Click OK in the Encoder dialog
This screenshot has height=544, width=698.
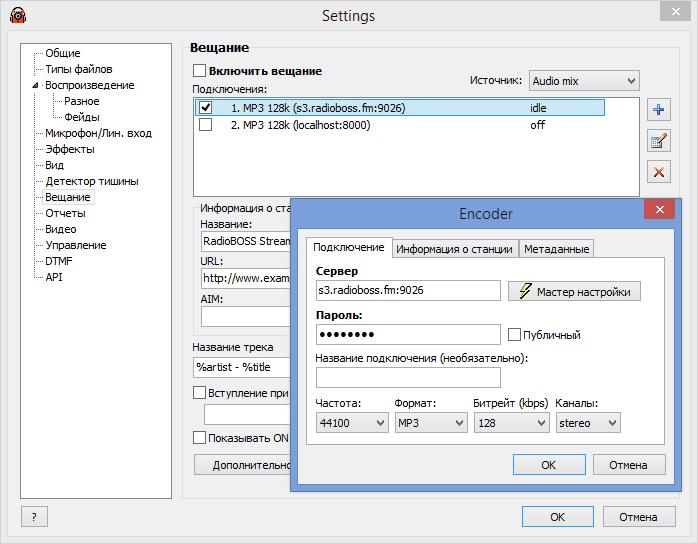(549, 465)
